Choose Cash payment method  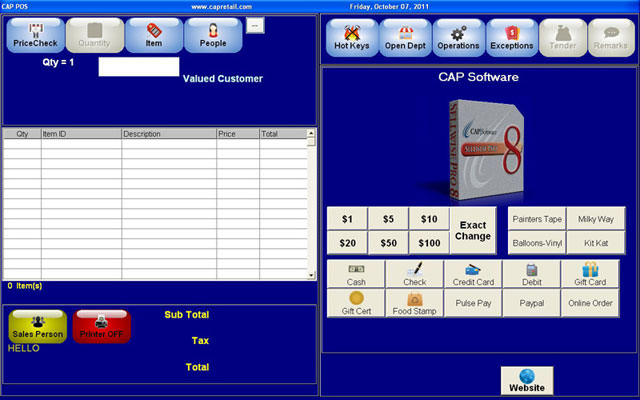pyautogui.click(x=356, y=275)
